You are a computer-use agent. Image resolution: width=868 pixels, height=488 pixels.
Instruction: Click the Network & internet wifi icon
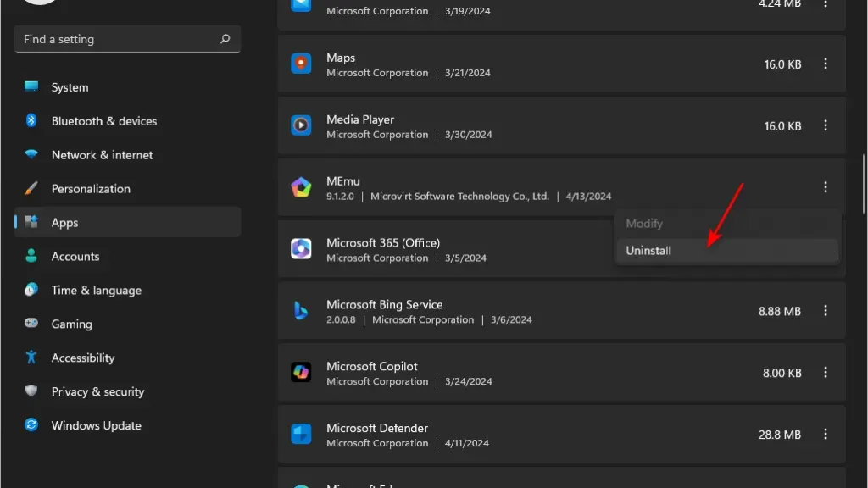pyautogui.click(x=31, y=154)
